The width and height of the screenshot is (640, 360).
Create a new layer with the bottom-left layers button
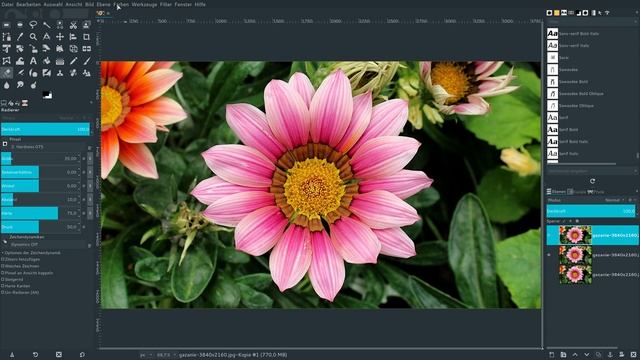551,355
